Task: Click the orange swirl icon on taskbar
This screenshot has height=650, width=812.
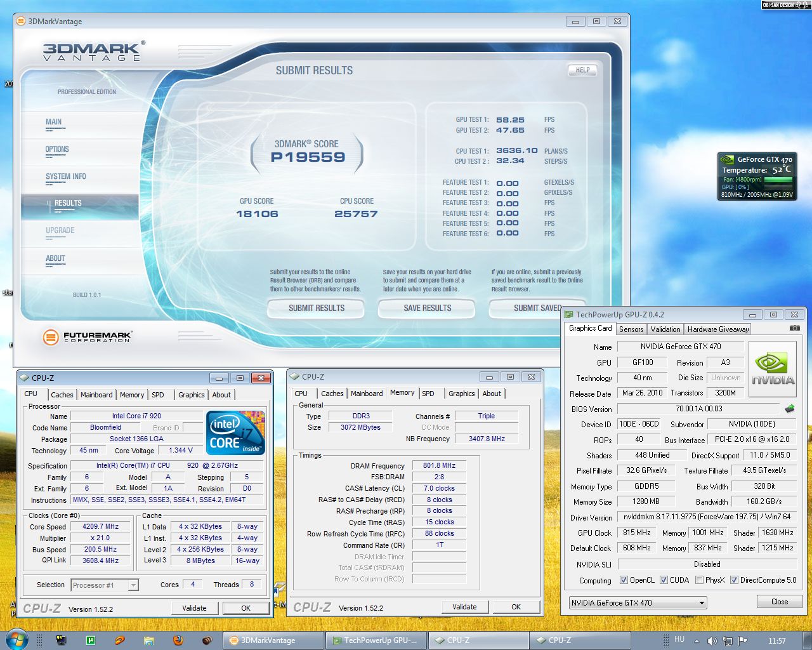Action: 120,640
